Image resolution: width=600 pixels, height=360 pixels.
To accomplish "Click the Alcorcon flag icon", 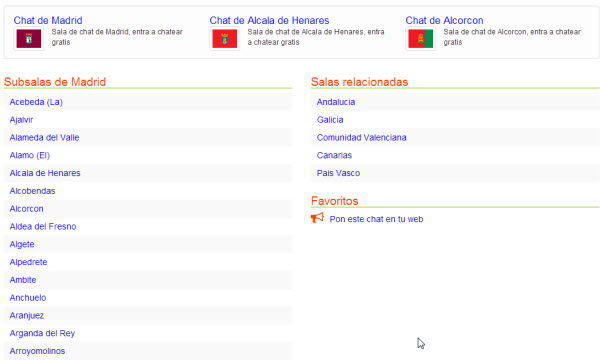I will click(x=421, y=39).
